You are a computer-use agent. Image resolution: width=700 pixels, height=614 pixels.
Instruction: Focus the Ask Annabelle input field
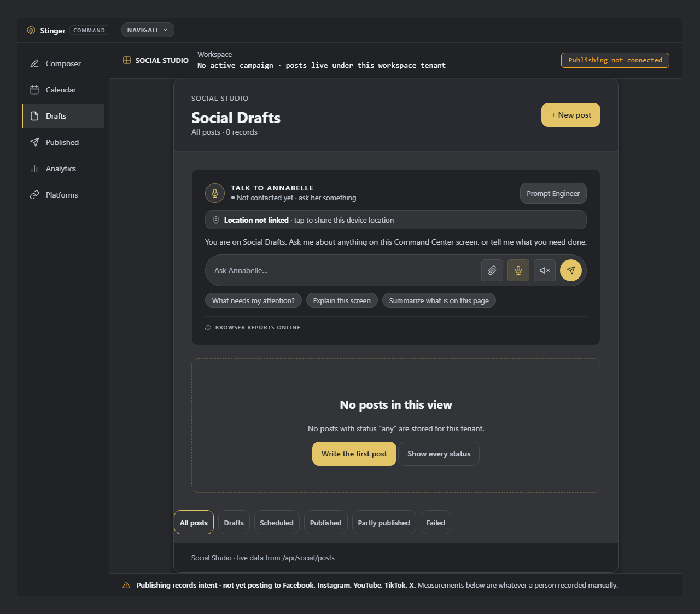345,270
